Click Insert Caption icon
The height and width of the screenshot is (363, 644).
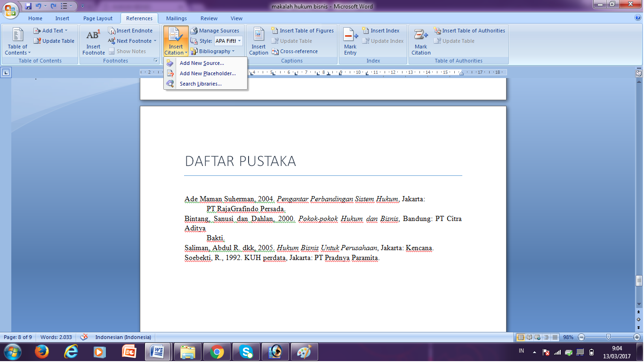(258, 41)
